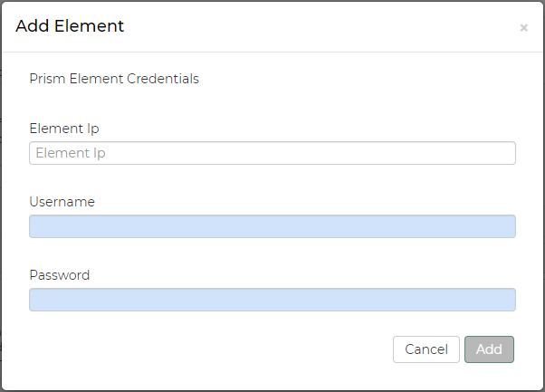Click the Element Ip label
The height and width of the screenshot is (392, 545).
(x=63, y=129)
